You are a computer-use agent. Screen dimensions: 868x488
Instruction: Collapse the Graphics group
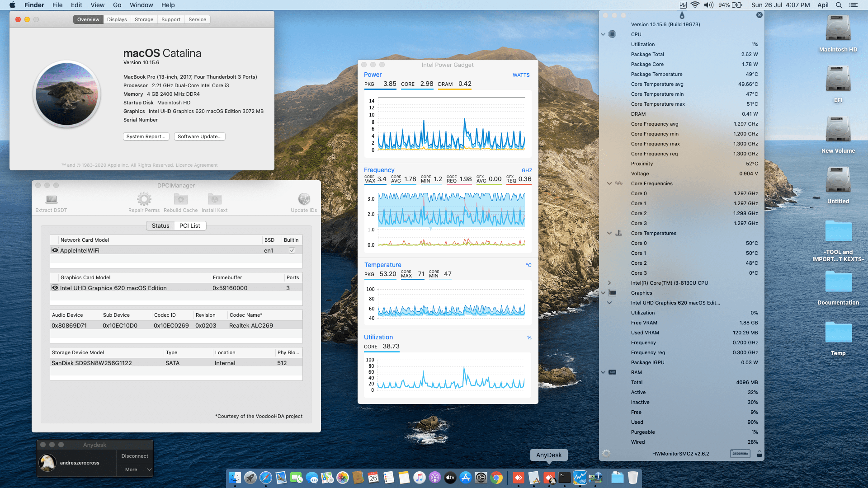603,293
